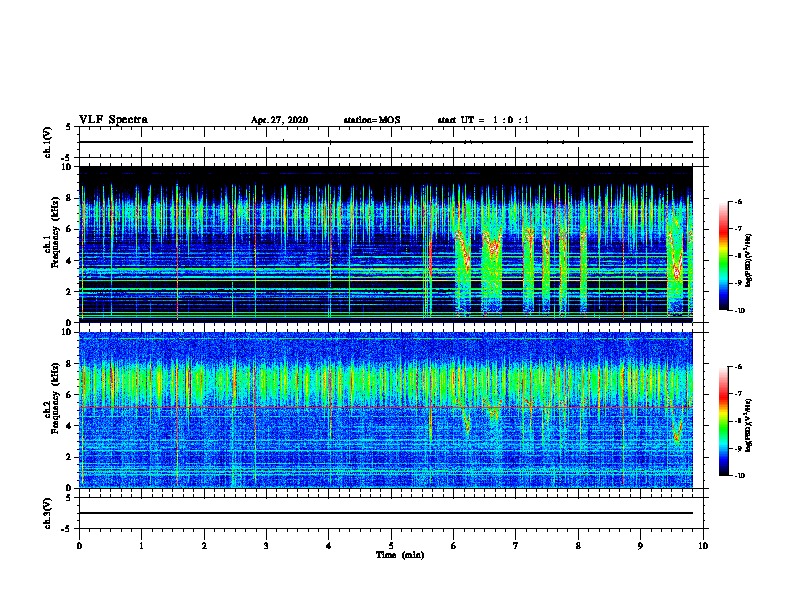Image resolution: width=792 pixels, height=612 pixels.
Task: Click the time axis tick label "4"
Action: [x=329, y=546]
